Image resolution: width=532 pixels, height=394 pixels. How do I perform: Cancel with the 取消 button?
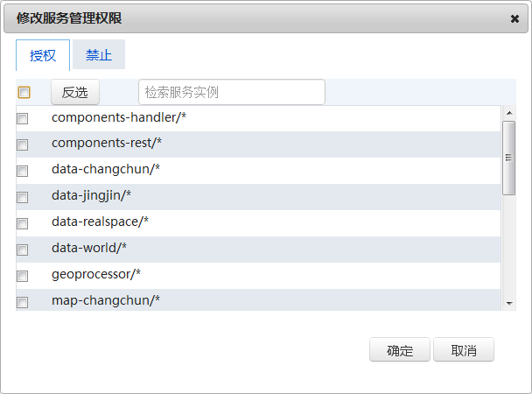click(464, 350)
